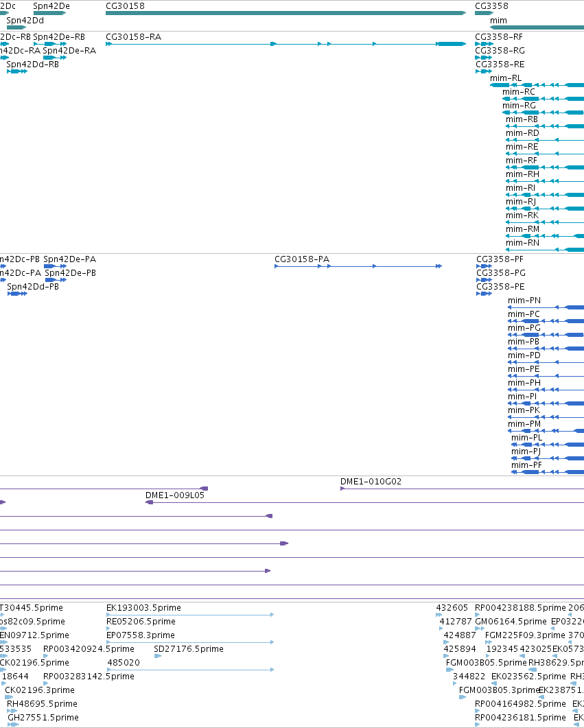Choose the mim-RB transcript label
584x728 pixels.
522,119
